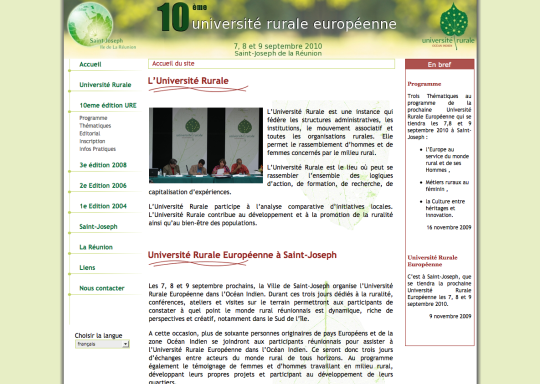This screenshot has height=384, width=540.
Task: Select the Programme submenu link
Action: coord(93,118)
